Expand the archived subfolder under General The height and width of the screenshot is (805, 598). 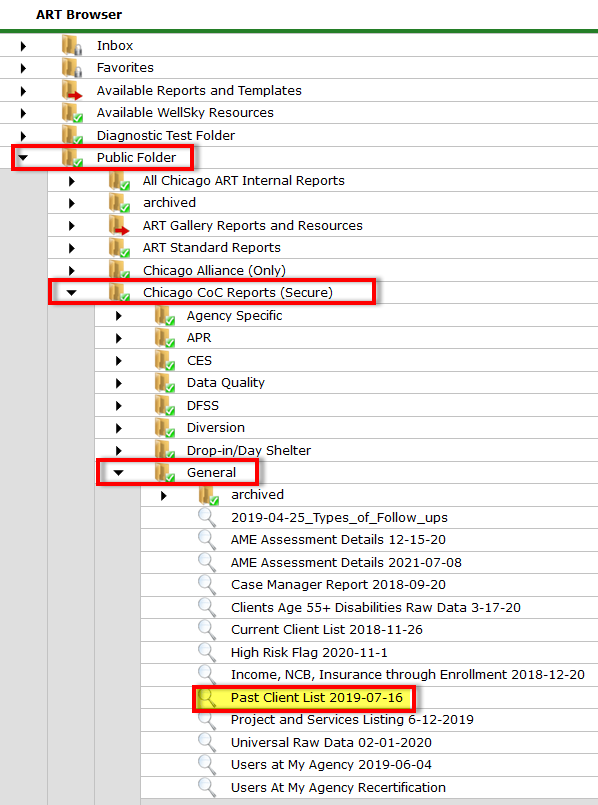163,495
